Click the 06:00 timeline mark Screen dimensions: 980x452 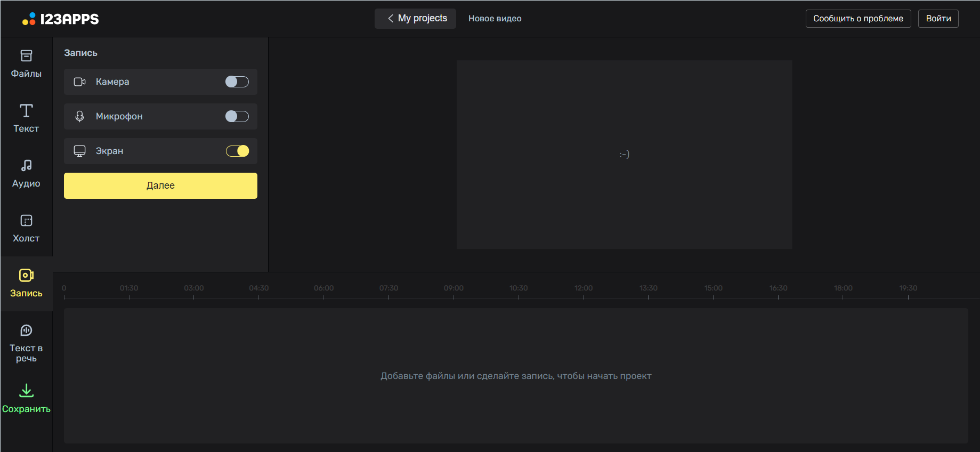[323, 288]
